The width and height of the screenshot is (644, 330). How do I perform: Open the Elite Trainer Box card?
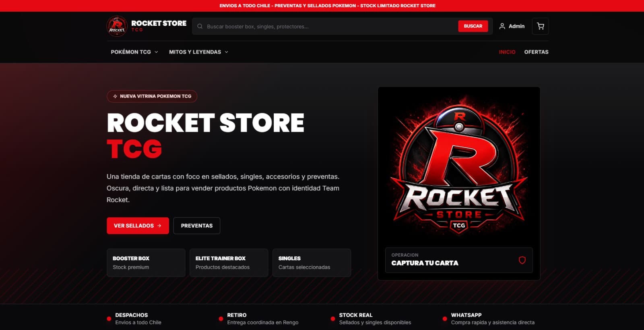tap(229, 263)
